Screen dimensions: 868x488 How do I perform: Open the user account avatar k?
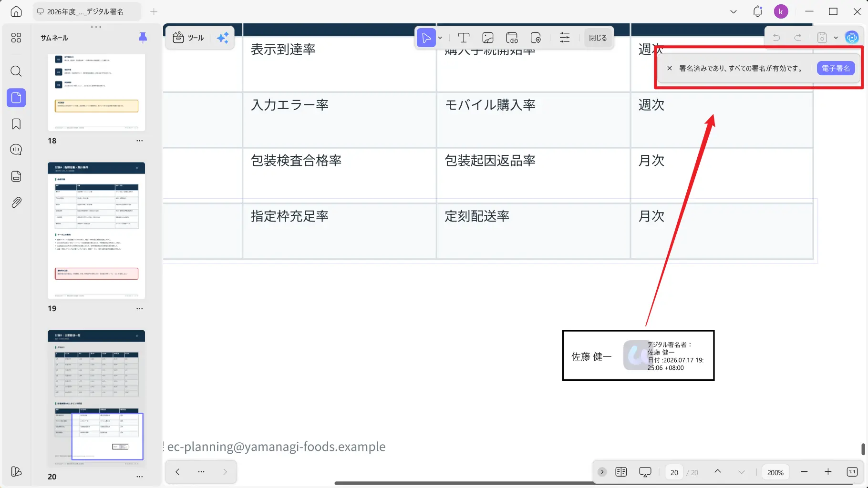(x=781, y=11)
